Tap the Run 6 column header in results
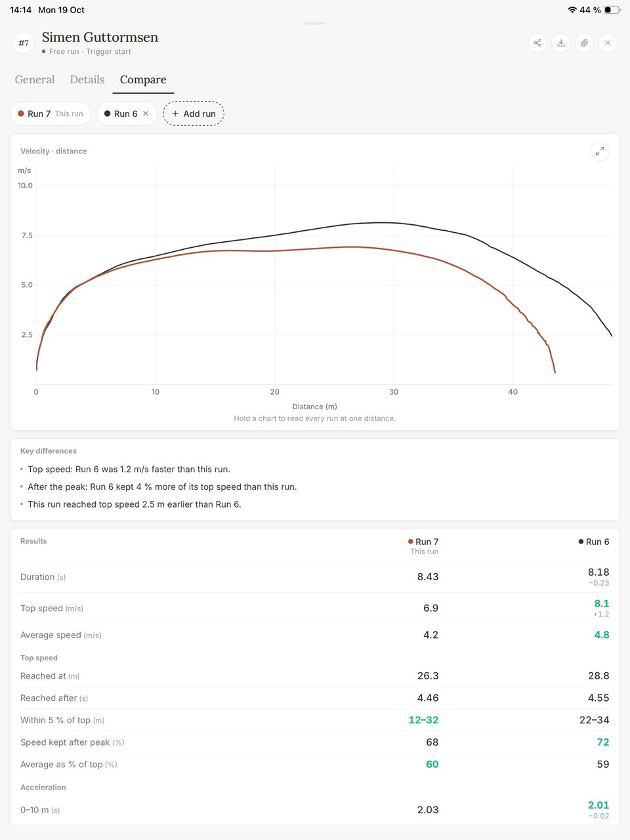The width and height of the screenshot is (630, 840). pyautogui.click(x=594, y=542)
